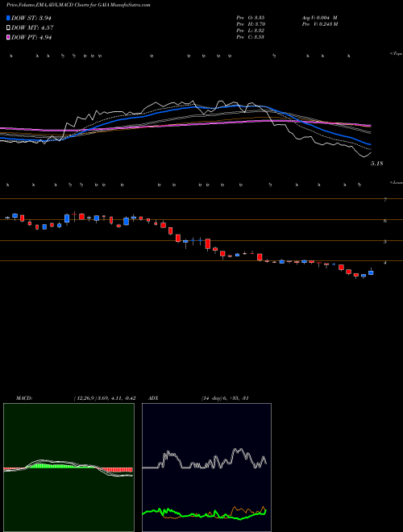The height and width of the screenshot is (532, 403).
Task: Click the 'Pre L: 3.32' low value
Action: point(251,31)
